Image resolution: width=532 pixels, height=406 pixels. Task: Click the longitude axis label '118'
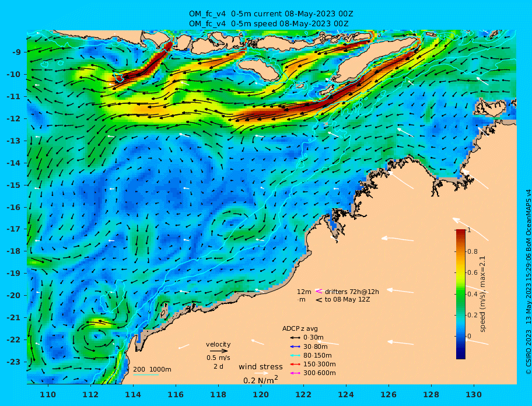tap(219, 394)
